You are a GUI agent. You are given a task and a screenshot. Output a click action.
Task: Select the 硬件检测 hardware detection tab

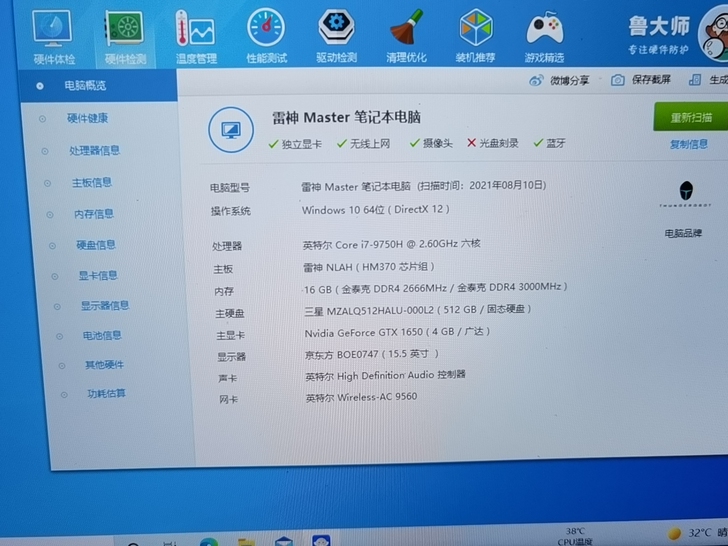tap(124, 38)
